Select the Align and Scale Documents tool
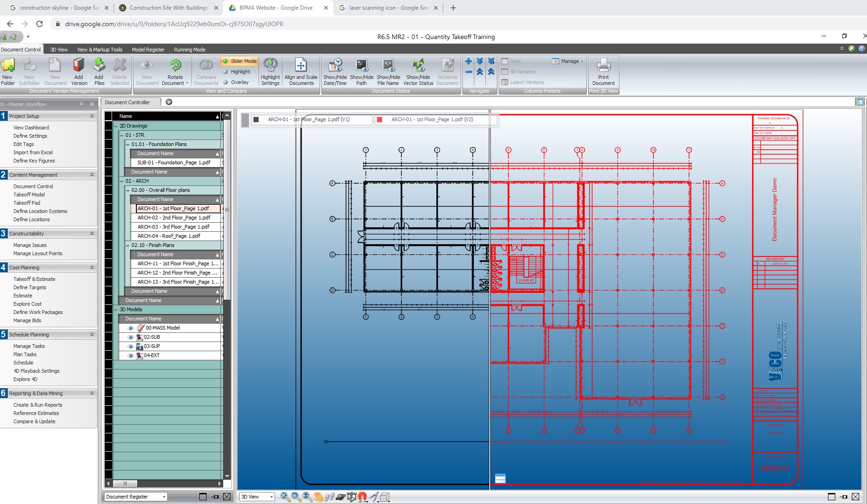 point(301,72)
